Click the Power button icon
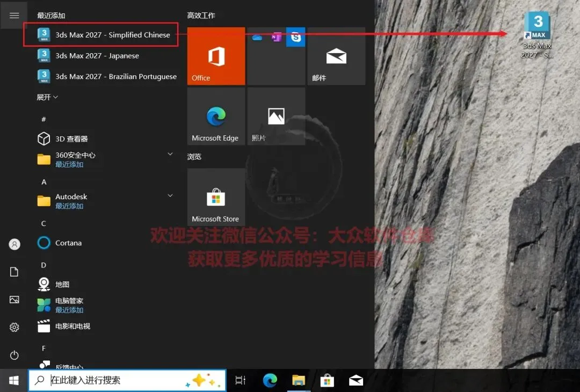The height and width of the screenshot is (392, 580). (14, 355)
